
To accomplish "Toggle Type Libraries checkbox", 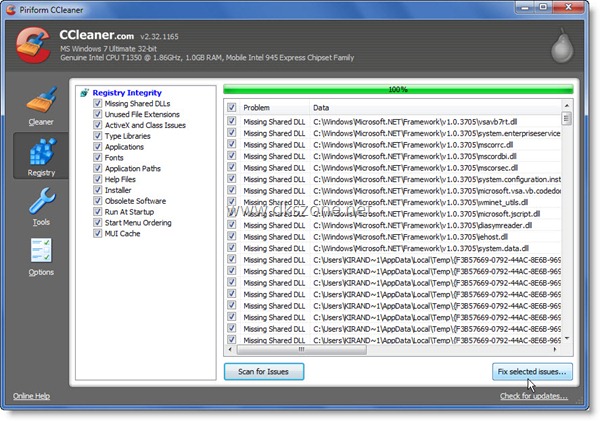I will pyautogui.click(x=98, y=136).
